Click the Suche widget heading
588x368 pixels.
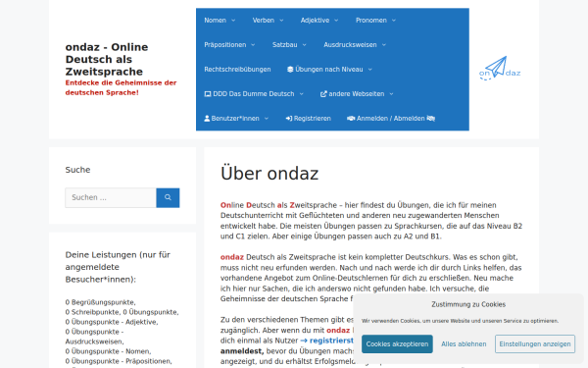(77, 170)
